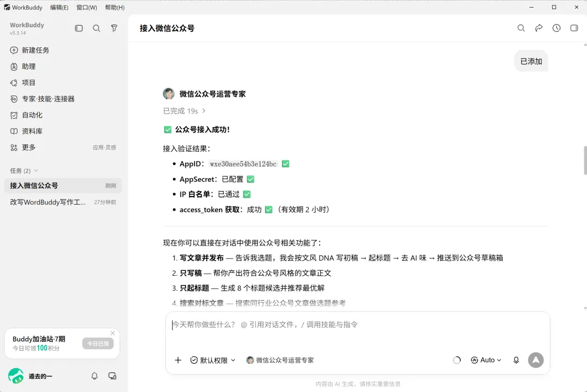Click the 微信公众号运营专家 avatar in chat

[168, 93]
